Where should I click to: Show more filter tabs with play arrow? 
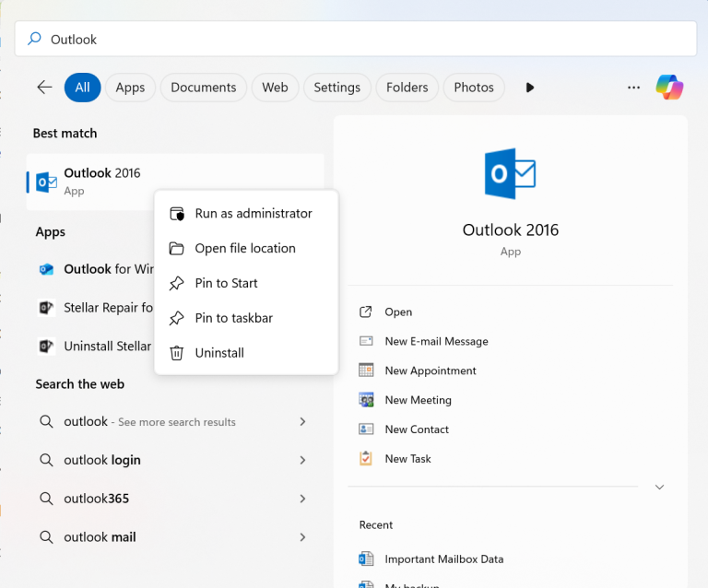pos(529,88)
